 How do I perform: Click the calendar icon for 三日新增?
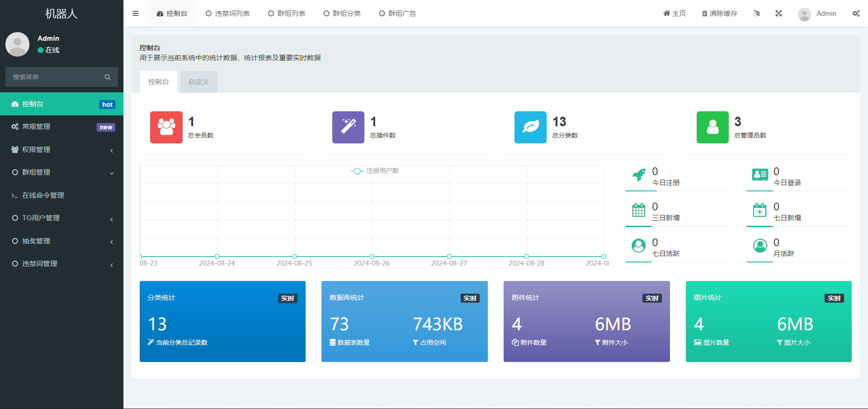639,210
